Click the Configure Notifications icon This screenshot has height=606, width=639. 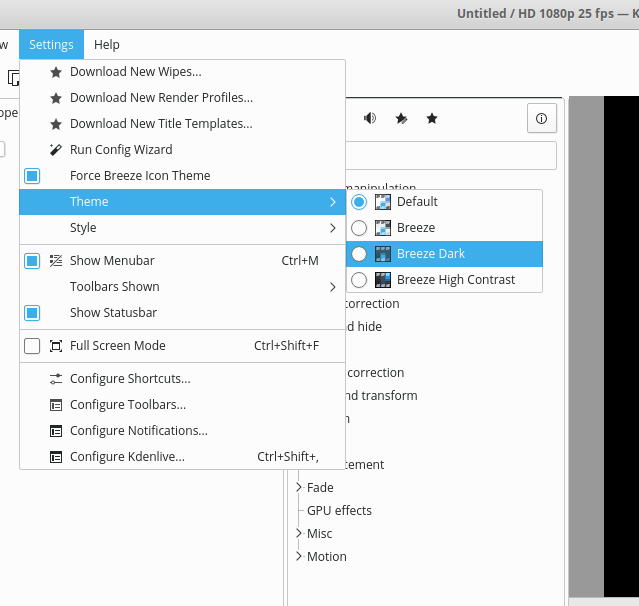pos(56,431)
